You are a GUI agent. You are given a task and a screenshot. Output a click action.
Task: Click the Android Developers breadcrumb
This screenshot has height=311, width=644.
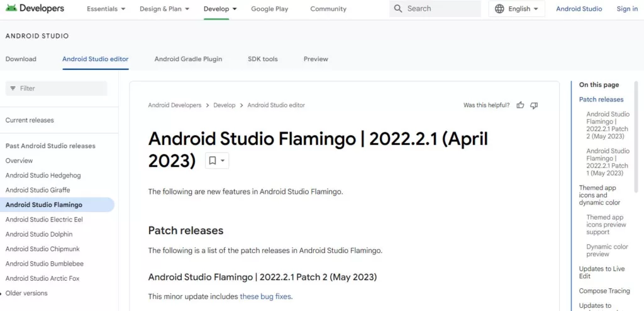pyautogui.click(x=175, y=105)
